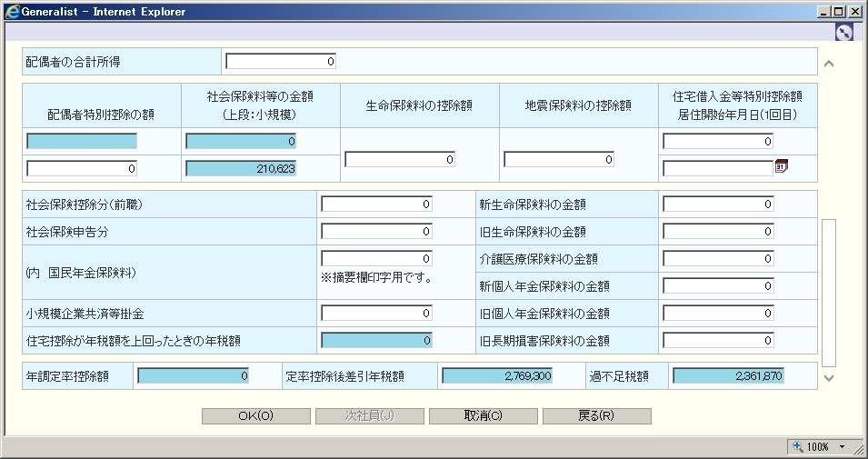Click the lower 配偶者特別控除の額 input field
The height and width of the screenshot is (459, 868).
point(82,168)
